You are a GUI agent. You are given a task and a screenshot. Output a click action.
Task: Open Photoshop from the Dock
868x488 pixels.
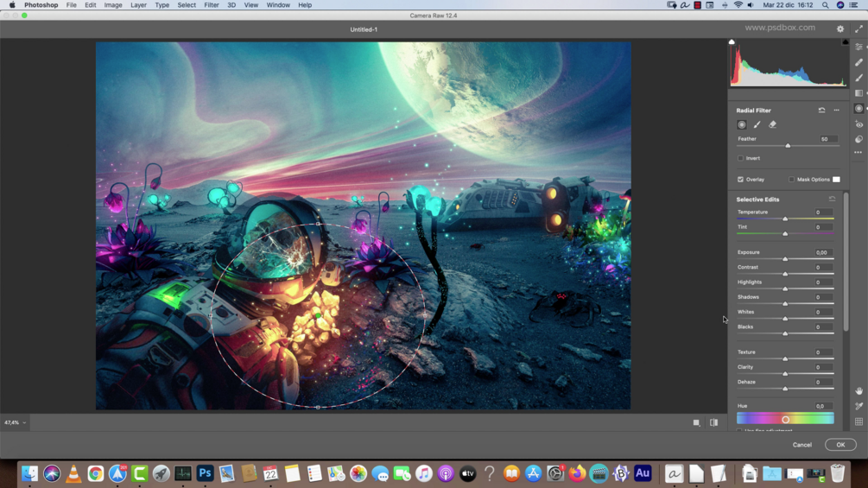205,473
